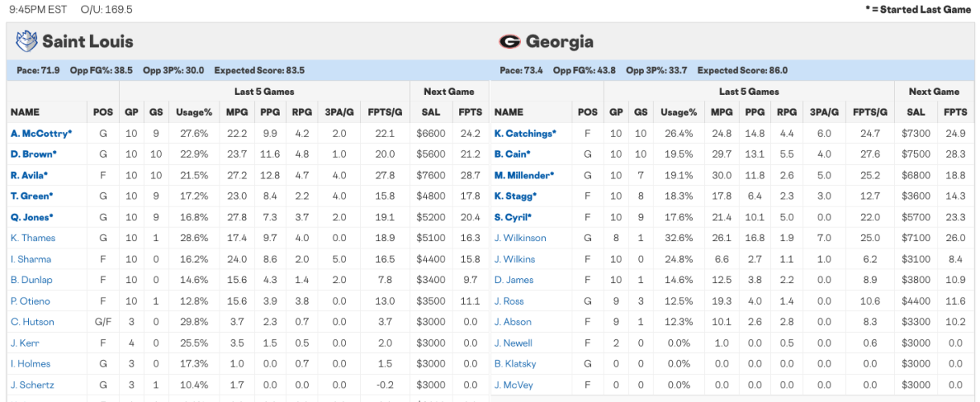Open J. Wilkinson player page
Screen dimensions: 980x402
[x=519, y=238]
